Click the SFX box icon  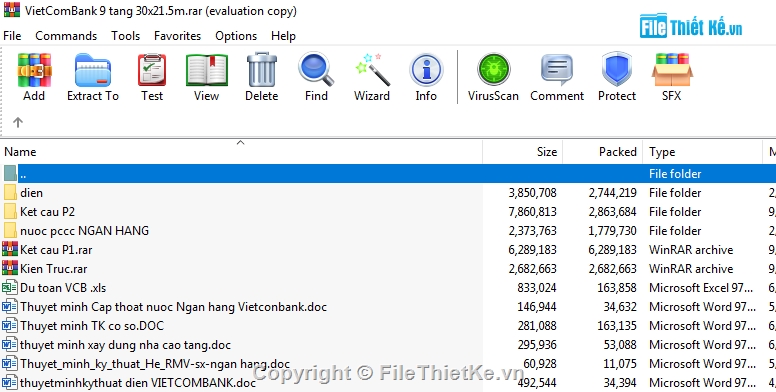point(672,70)
